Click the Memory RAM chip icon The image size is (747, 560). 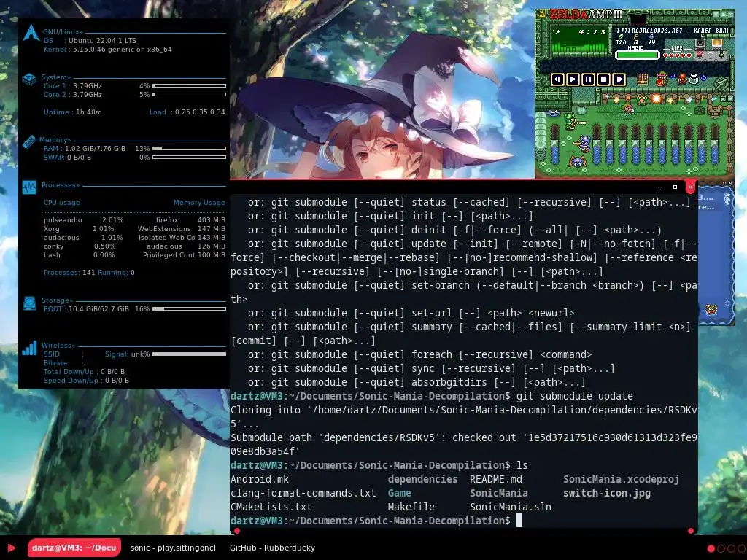[29, 141]
